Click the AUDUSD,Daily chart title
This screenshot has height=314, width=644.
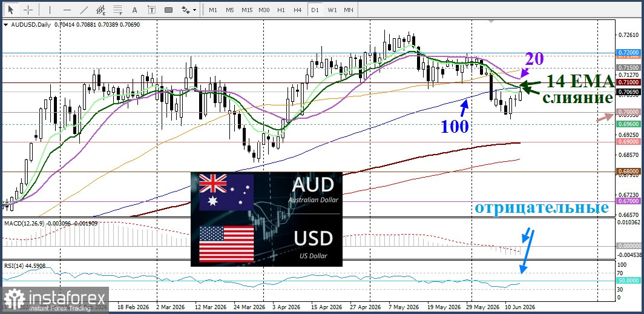coord(30,25)
